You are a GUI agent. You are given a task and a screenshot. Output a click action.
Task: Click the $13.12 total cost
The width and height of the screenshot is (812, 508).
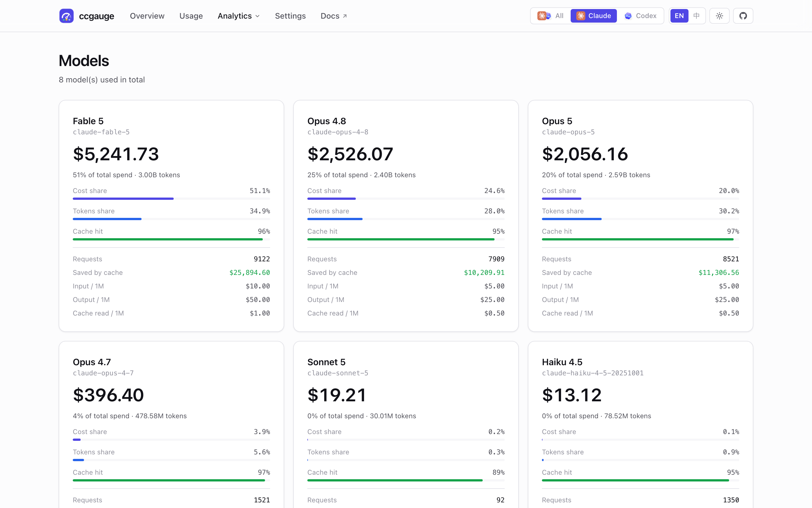(x=572, y=395)
